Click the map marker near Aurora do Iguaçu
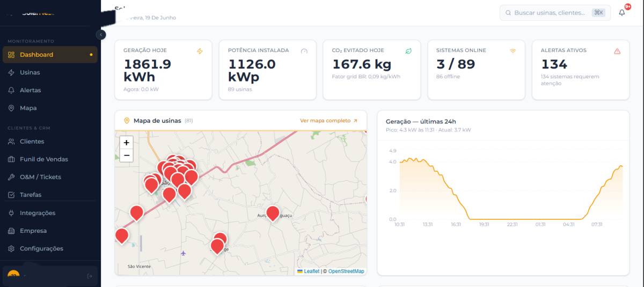Viewport: 644px width, 287px height. click(273, 213)
